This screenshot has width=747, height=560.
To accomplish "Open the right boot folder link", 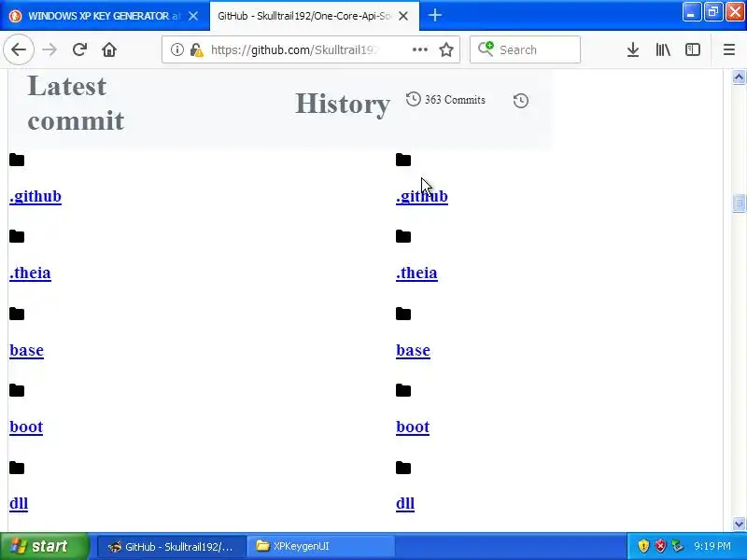I will pyautogui.click(x=413, y=427).
